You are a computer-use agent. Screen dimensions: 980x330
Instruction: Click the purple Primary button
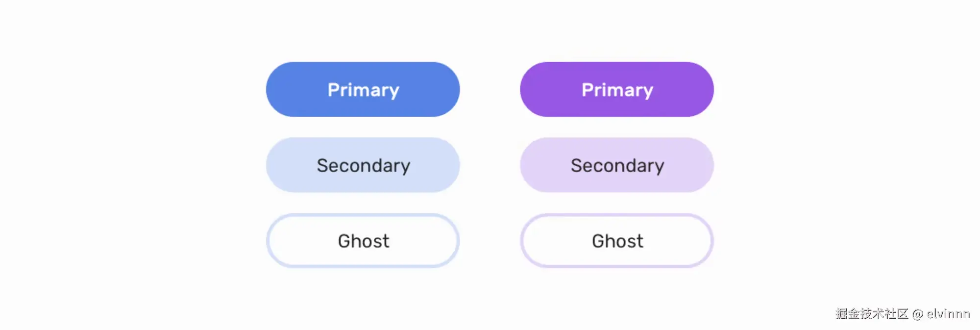point(616,89)
